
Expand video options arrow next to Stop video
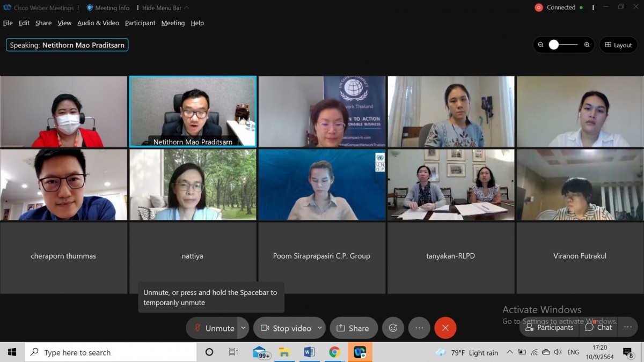point(320,328)
